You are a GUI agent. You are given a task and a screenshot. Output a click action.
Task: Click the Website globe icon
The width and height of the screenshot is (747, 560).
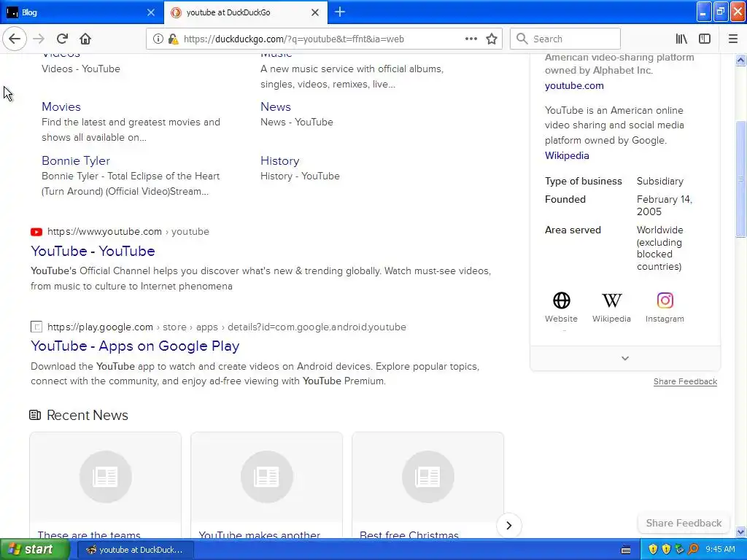point(561,300)
